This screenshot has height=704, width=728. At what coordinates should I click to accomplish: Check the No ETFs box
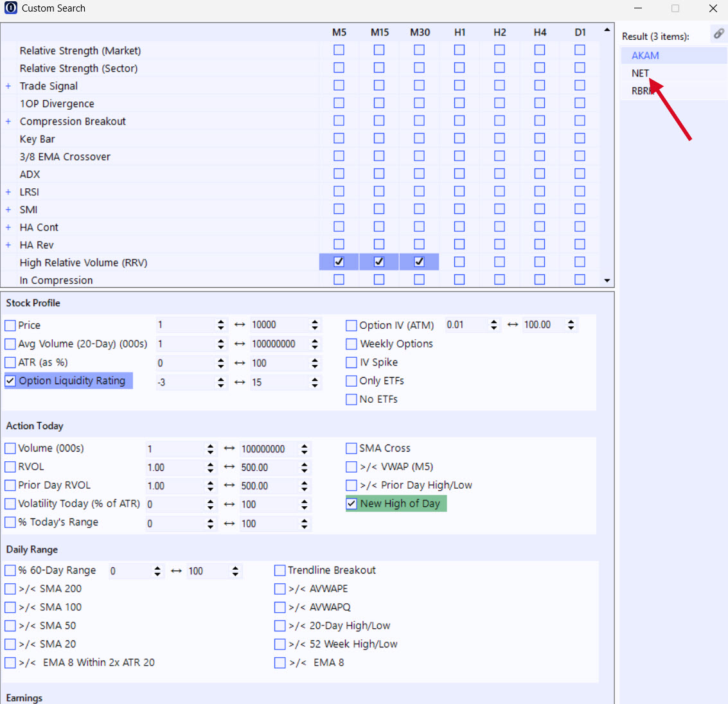[x=351, y=400]
